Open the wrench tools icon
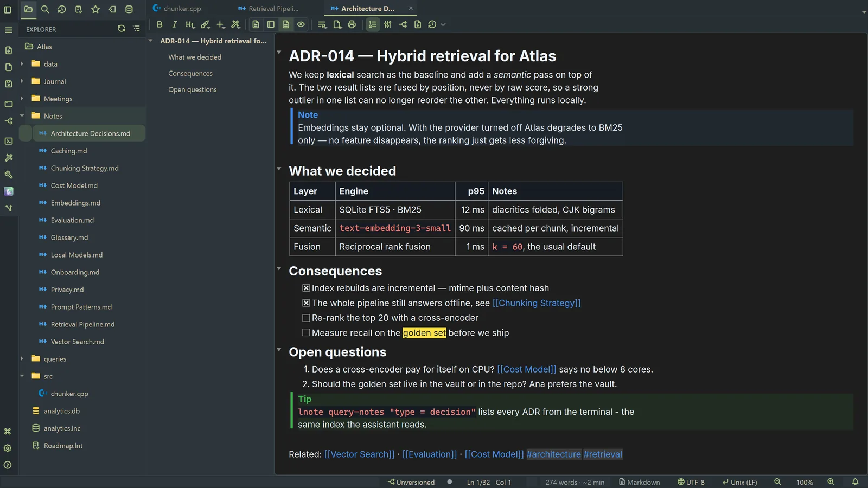 point(9,175)
